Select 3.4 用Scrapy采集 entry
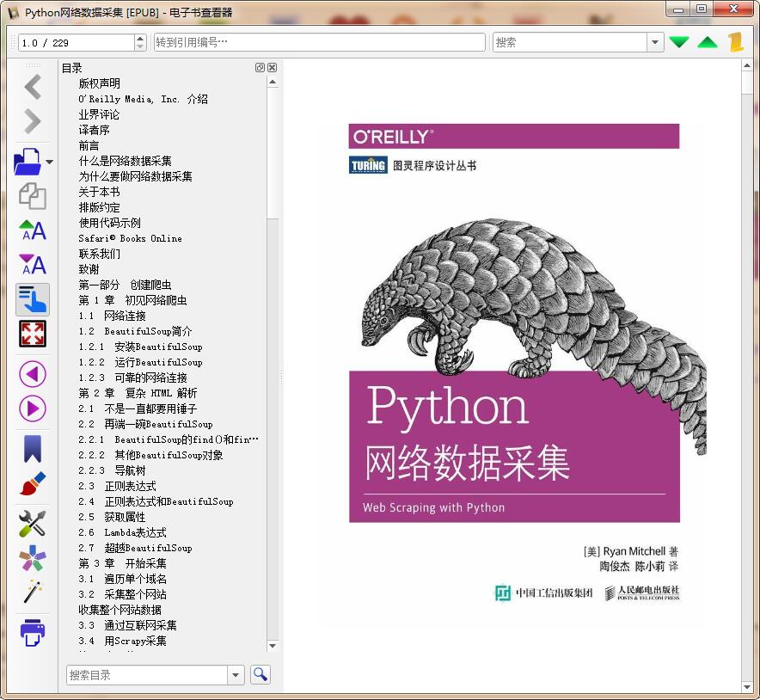 pos(122,641)
